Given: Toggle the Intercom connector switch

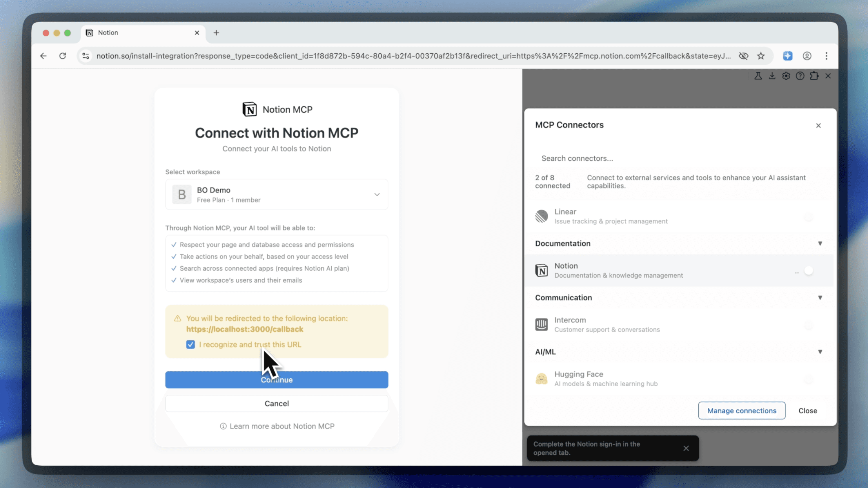Looking at the screenshot, I should point(808,326).
